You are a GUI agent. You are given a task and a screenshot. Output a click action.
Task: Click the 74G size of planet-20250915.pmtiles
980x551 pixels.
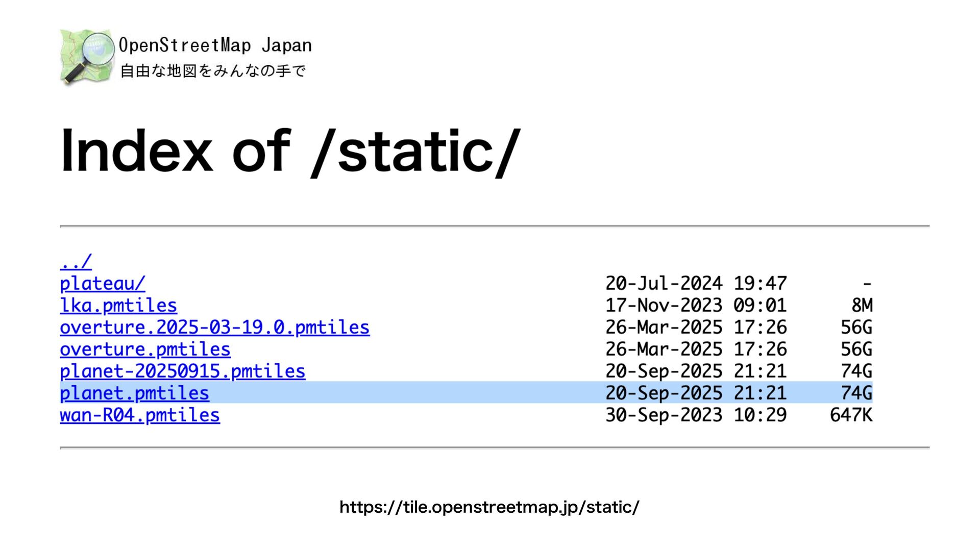point(856,371)
